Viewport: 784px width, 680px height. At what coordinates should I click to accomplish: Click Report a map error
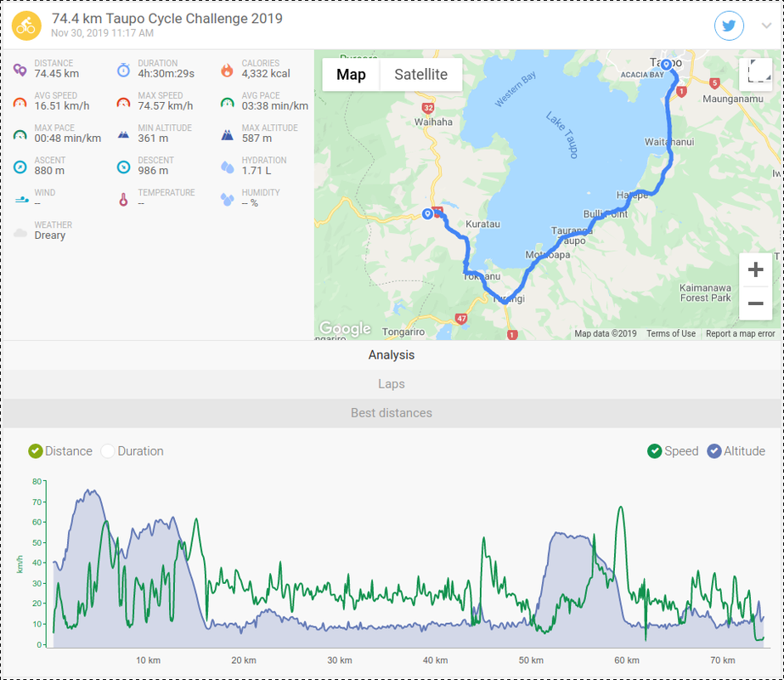coord(740,334)
